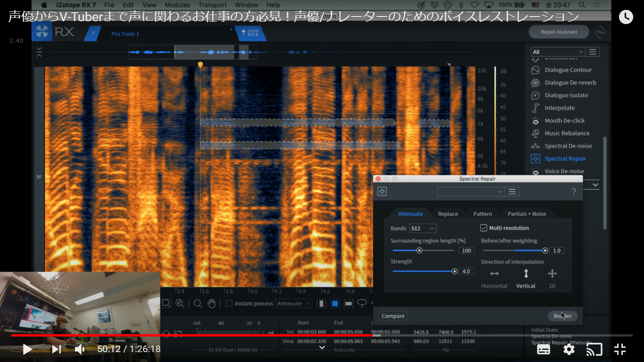Viewport: 644px width, 362px height.
Task: Click the Strength value field 4.0
Action: pos(466,271)
